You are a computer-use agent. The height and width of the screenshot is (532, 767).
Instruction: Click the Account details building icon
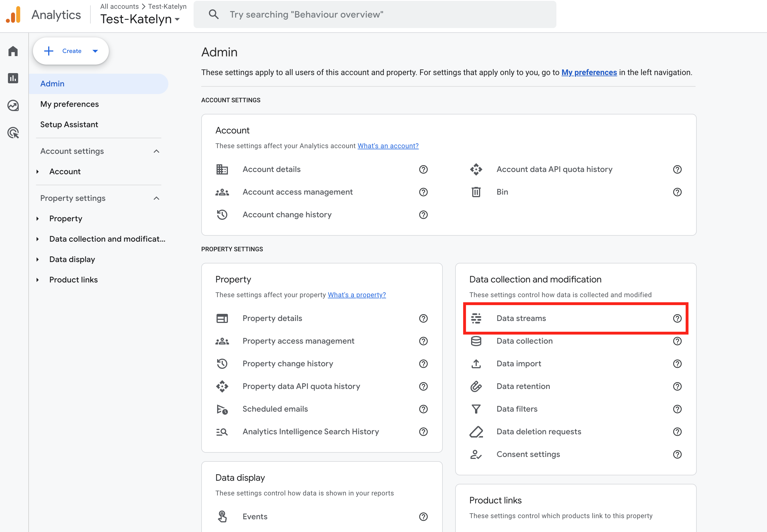click(x=222, y=169)
